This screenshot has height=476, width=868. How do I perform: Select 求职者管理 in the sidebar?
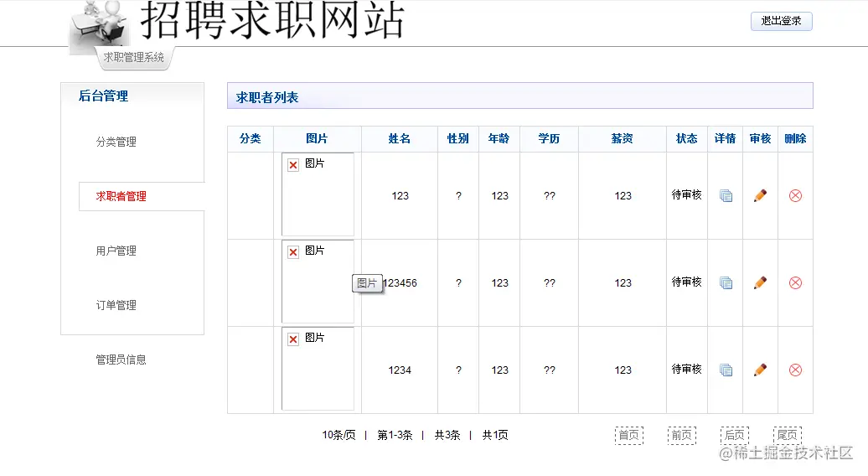pyautogui.click(x=121, y=196)
